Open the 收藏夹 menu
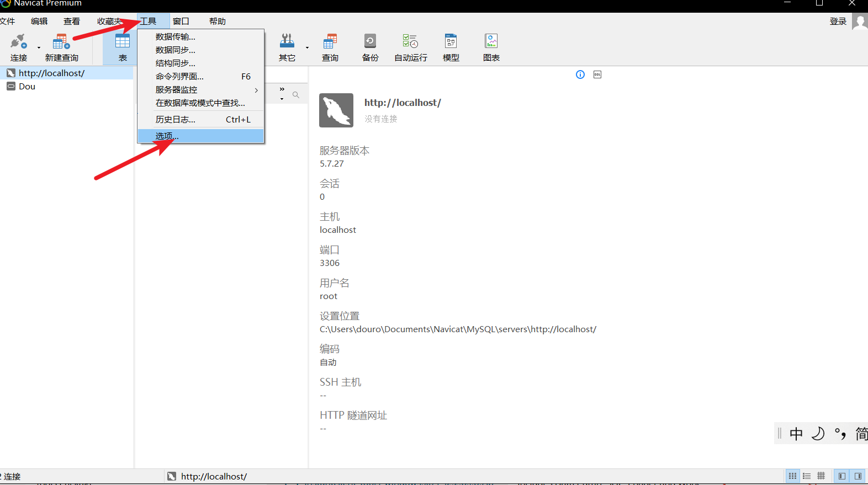This screenshot has height=485, width=868. (109, 22)
